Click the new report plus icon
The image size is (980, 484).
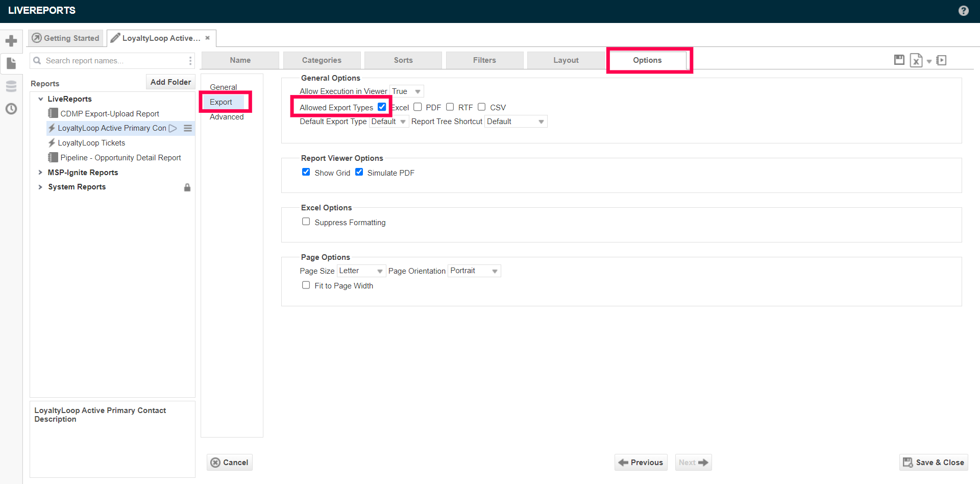(x=11, y=41)
